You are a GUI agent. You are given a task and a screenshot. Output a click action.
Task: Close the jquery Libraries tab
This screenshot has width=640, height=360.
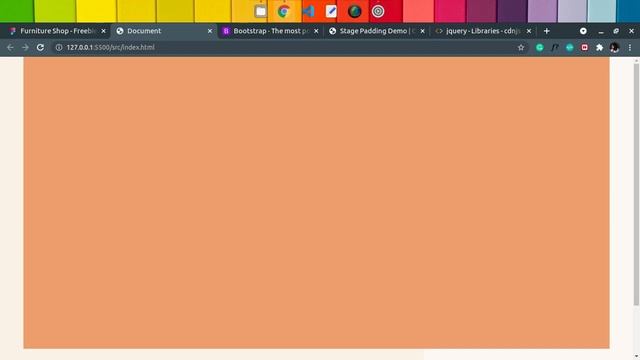click(529, 31)
